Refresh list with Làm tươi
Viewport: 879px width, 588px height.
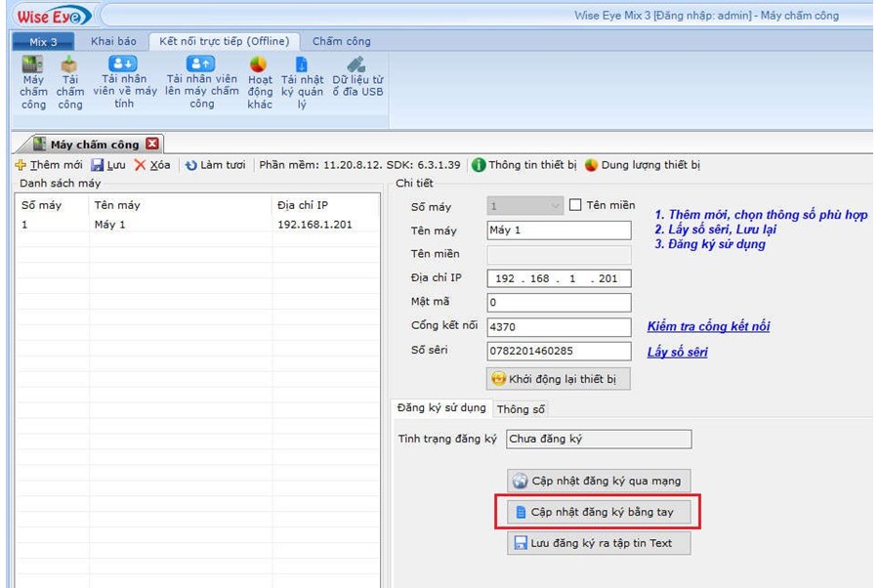pyautogui.click(x=216, y=165)
